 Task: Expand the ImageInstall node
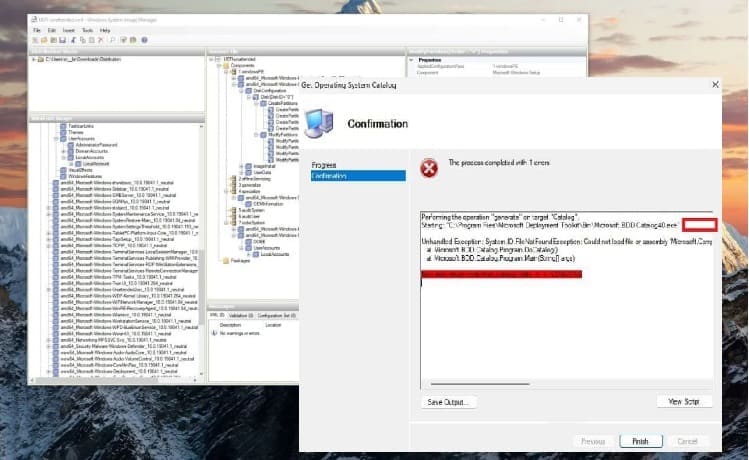[241, 166]
